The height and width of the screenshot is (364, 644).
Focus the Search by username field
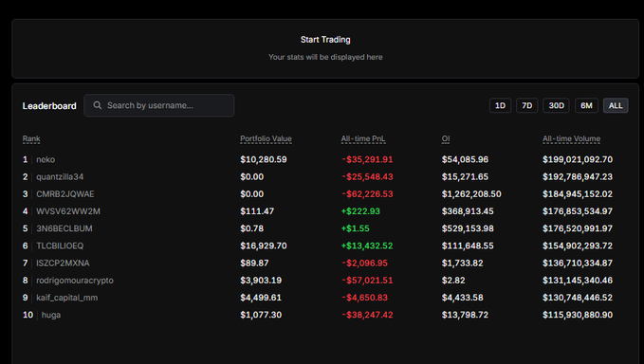(159, 105)
